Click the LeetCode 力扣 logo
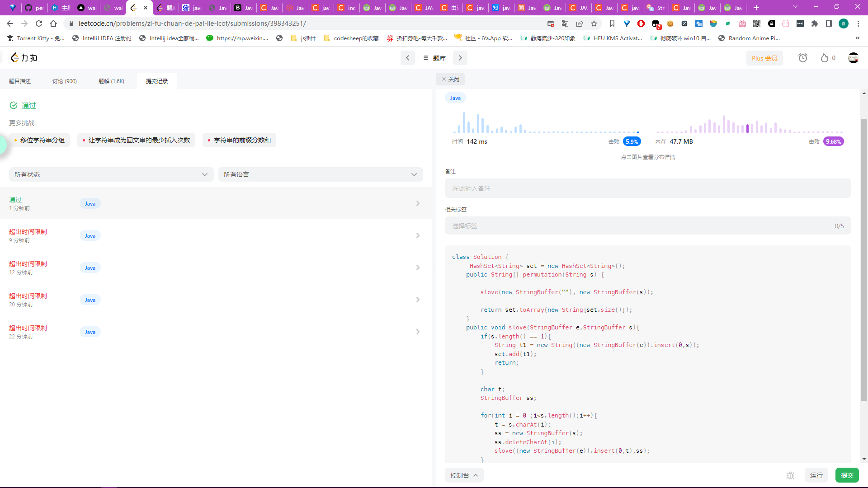 click(x=24, y=58)
